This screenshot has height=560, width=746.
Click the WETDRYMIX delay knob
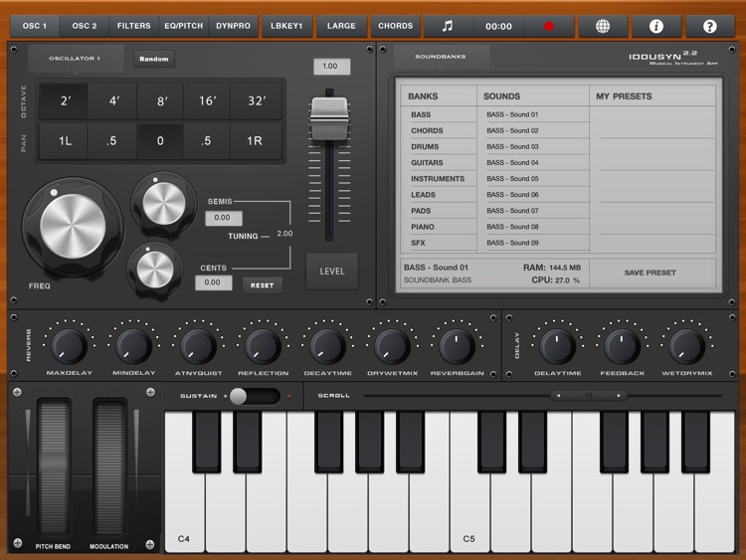point(686,346)
